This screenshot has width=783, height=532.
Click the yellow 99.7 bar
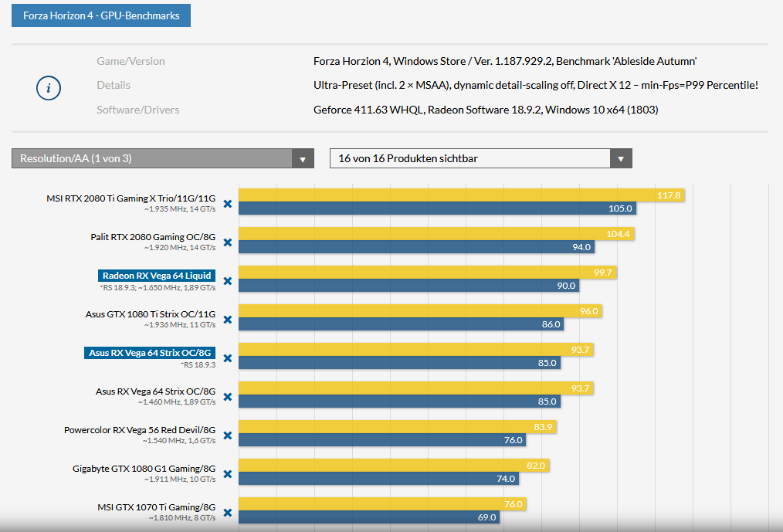[428, 273]
